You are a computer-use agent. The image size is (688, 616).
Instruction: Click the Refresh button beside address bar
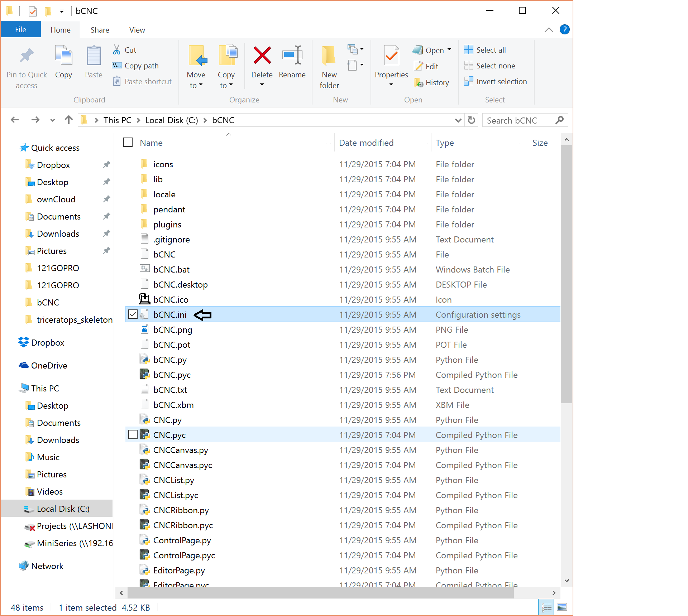coord(472,120)
